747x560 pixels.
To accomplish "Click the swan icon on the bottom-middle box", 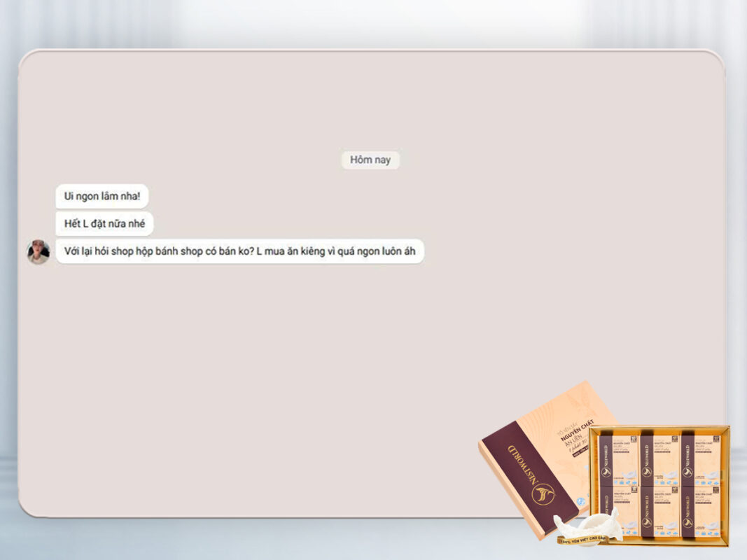I will pyautogui.click(x=647, y=522).
